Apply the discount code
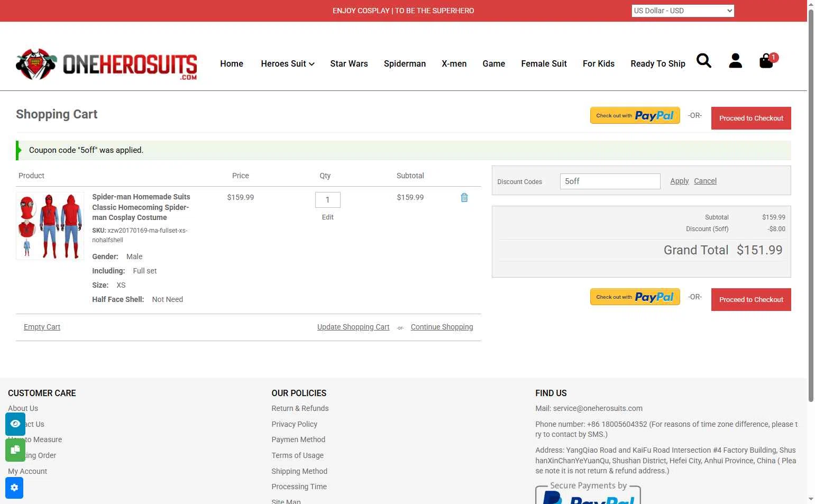The height and width of the screenshot is (504, 815). click(680, 181)
